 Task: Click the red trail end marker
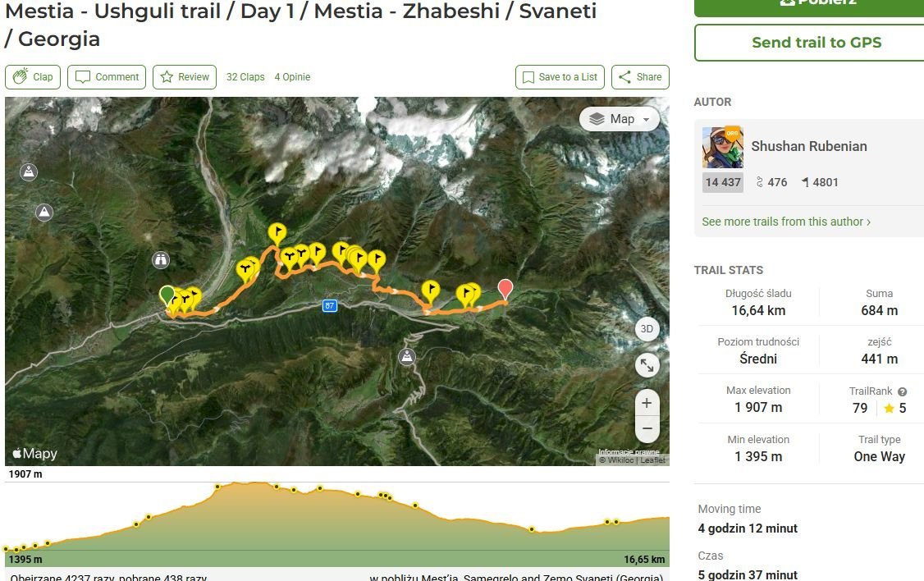pos(505,288)
